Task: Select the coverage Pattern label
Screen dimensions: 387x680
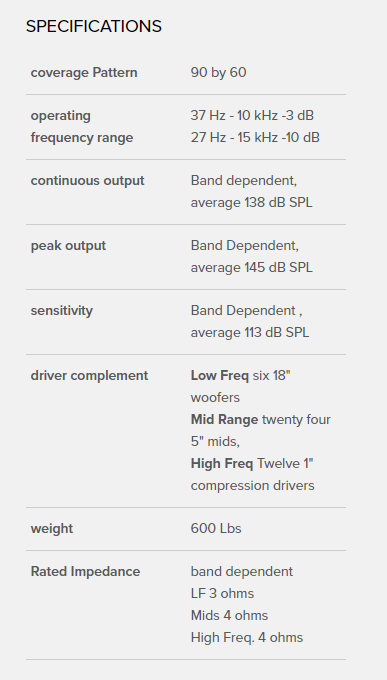Action: (x=84, y=72)
